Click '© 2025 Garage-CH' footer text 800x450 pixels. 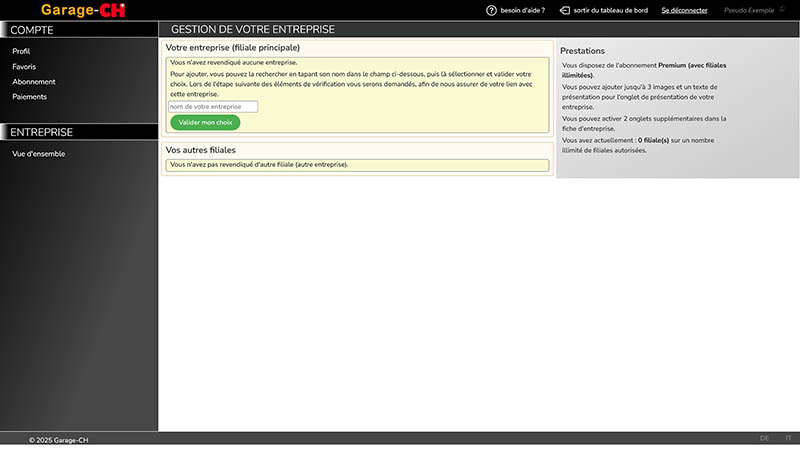58,440
